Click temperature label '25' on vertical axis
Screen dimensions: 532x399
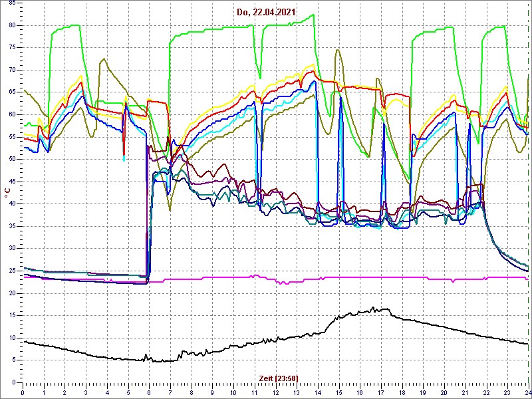coord(12,271)
